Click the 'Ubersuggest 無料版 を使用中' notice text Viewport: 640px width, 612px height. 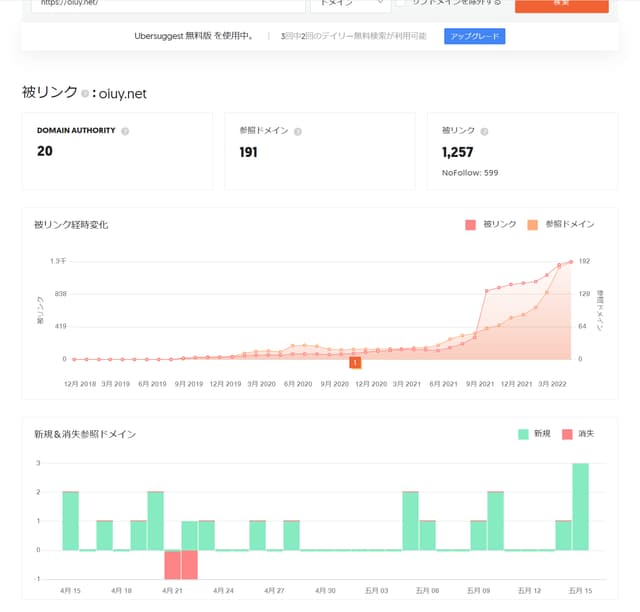point(193,36)
